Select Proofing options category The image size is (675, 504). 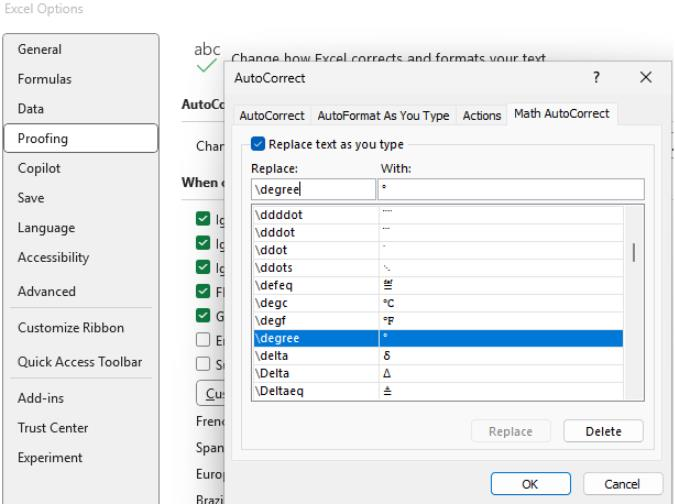point(81,138)
